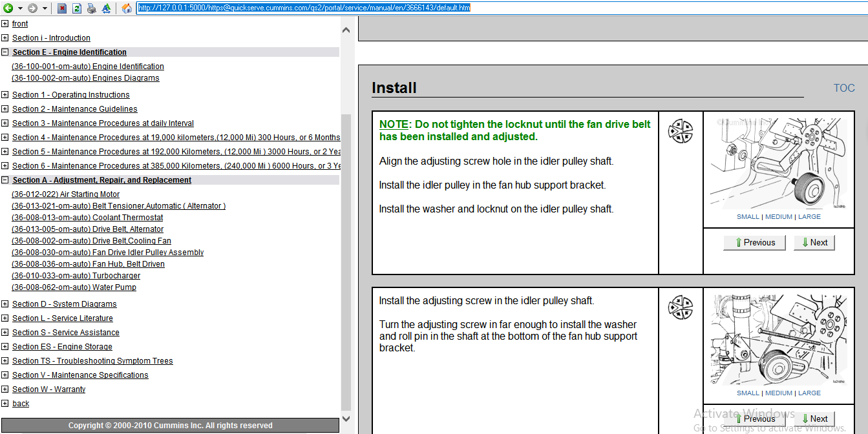Open Fan Drive Idler Pulley Assembly
The width and height of the screenshot is (868, 434).
[x=107, y=253]
